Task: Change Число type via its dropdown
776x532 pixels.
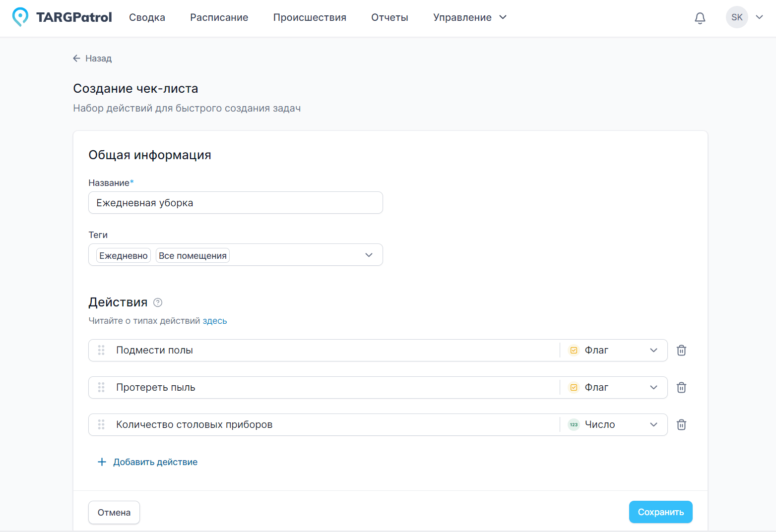Action: pyautogui.click(x=653, y=424)
